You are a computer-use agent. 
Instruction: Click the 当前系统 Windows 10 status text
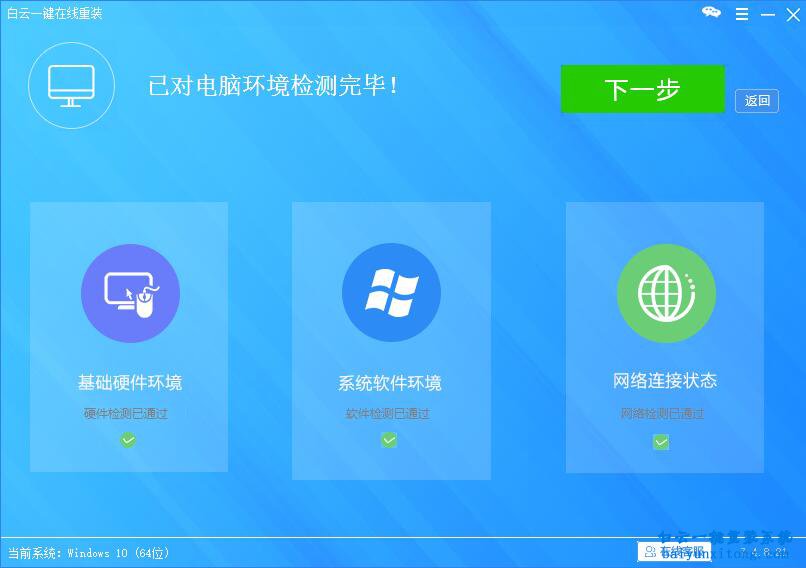click(89, 552)
